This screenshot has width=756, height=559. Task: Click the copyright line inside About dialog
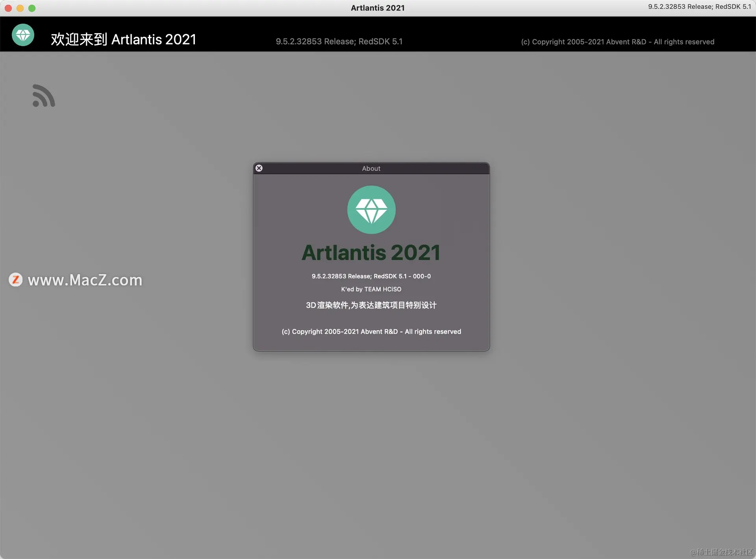(371, 332)
